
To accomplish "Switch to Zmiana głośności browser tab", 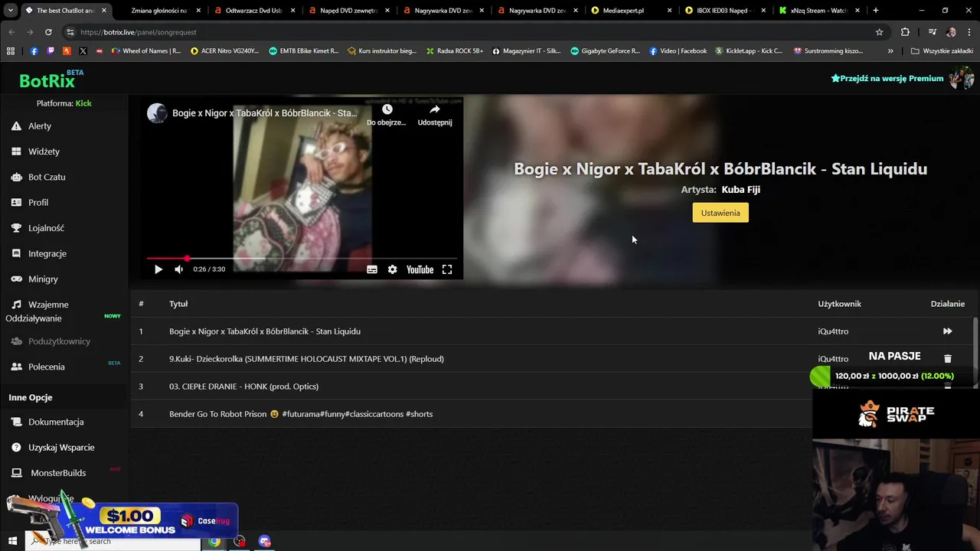I will (x=158, y=11).
